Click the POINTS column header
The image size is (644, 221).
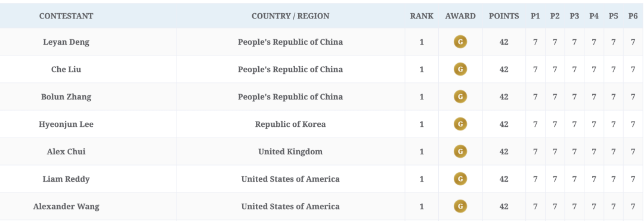coord(504,16)
